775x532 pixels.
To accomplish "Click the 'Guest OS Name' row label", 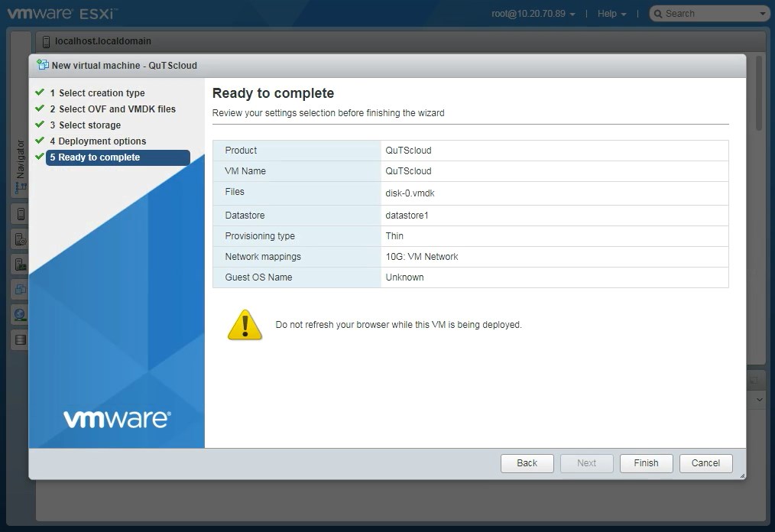I will click(x=258, y=278).
